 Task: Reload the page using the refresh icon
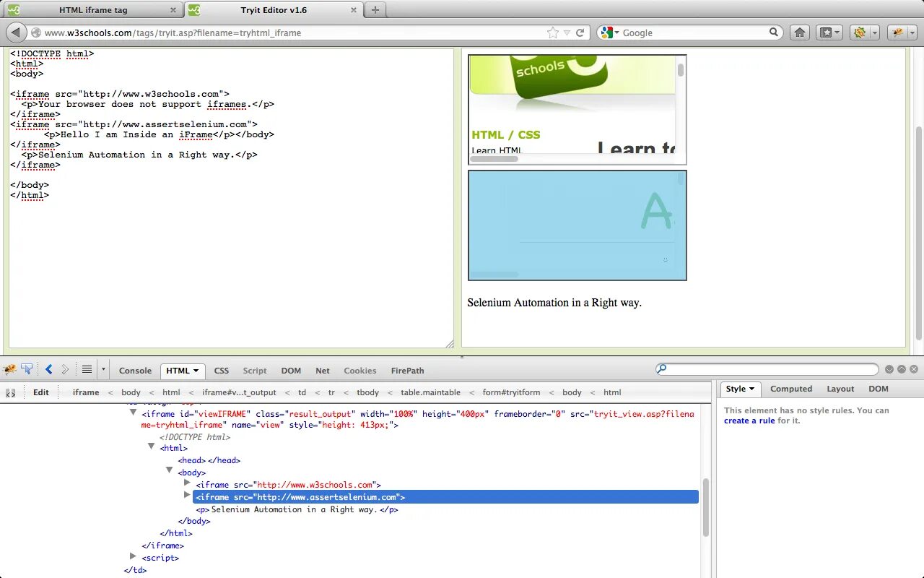pyautogui.click(x=580, y=33)
